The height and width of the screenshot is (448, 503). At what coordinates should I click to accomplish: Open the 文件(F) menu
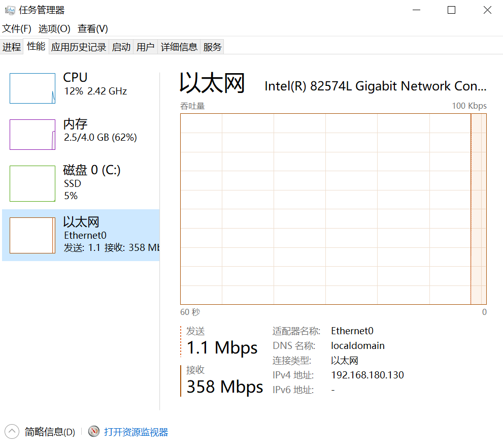(x=17, y=28)
